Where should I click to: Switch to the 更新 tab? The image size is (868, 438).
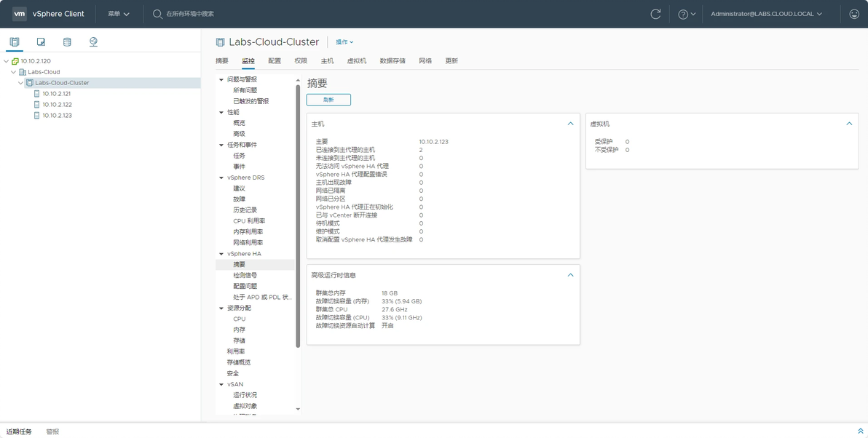click(x=451, y=61)
